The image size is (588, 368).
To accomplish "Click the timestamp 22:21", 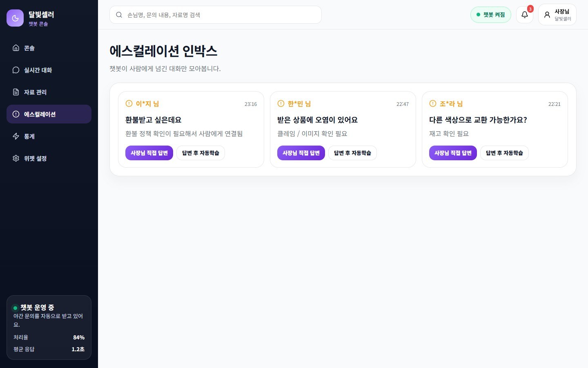I will coord(555,104).
